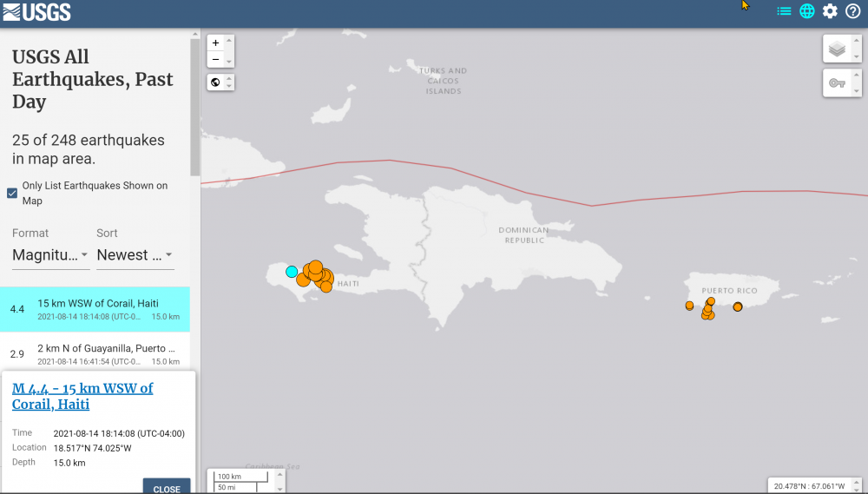Screen dimensions: 868x494
Task: Open the help question mark icon
Action: pyautogui.click(x=853, y=11)
